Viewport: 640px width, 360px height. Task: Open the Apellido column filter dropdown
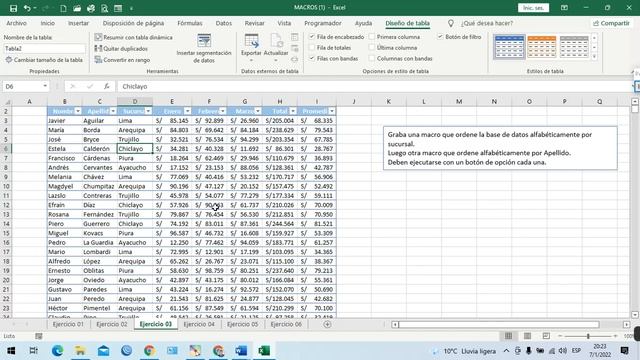(113, 111)
